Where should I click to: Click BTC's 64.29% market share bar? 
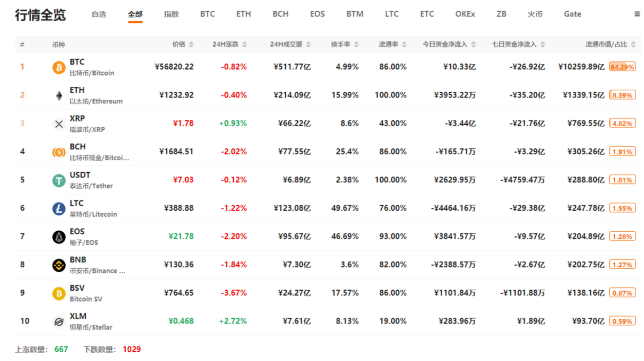622,67
